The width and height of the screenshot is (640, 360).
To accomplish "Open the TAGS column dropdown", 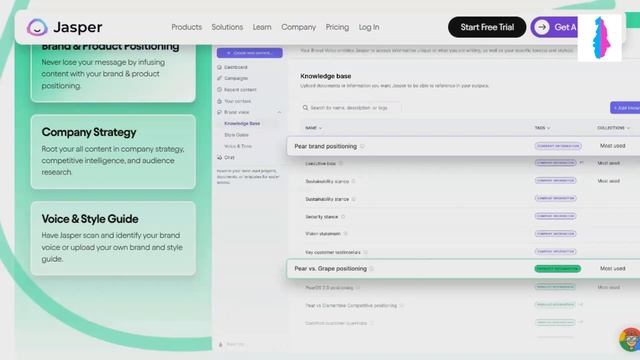I will click(542, 128).
